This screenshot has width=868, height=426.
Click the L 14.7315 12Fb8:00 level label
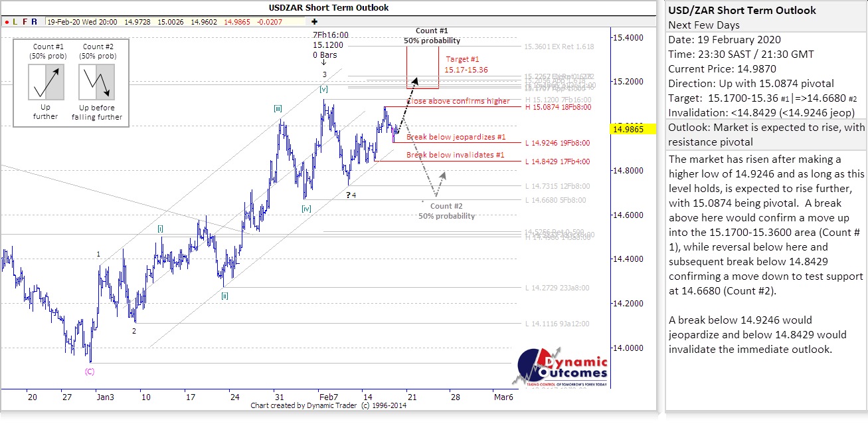[x=557, y=186]
